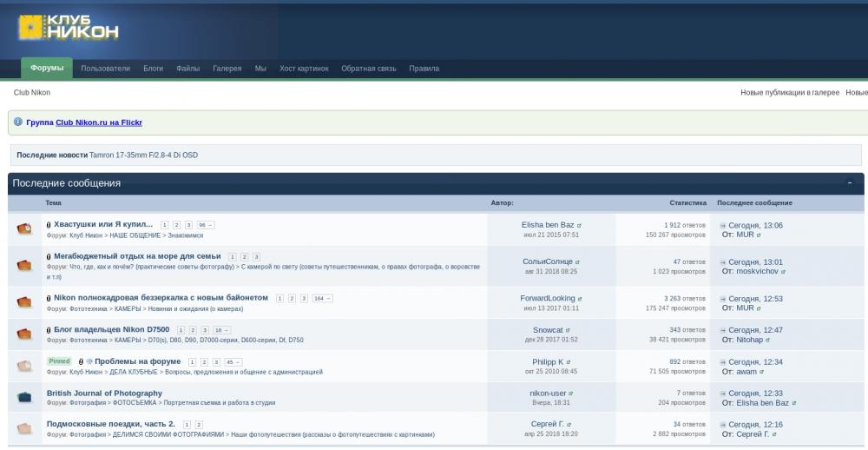Go to last post arrow for Сегодня, 12:33
The height and width of the screenshot is (450, 868).
(722, 394)
